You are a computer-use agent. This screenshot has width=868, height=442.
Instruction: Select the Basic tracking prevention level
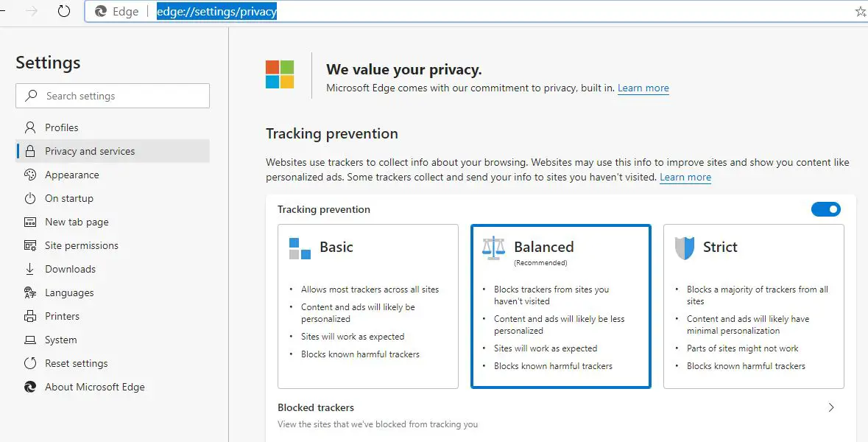[x=367, y=306]
